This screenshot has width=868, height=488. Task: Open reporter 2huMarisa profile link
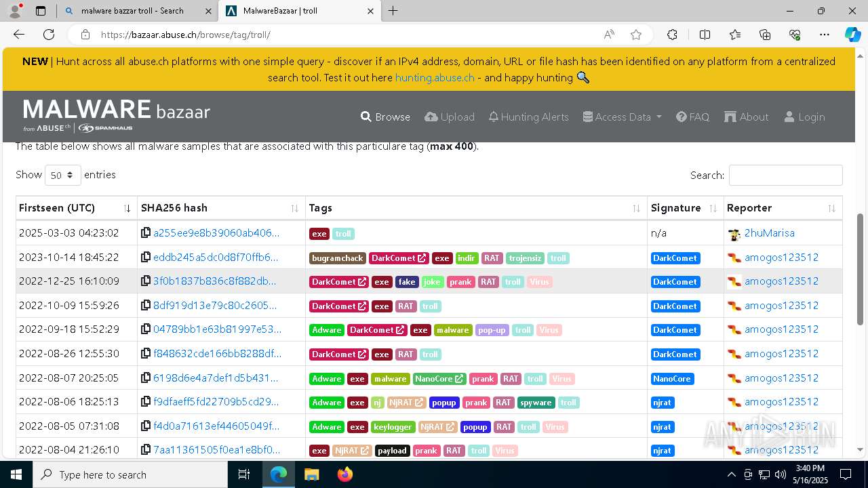769,233
